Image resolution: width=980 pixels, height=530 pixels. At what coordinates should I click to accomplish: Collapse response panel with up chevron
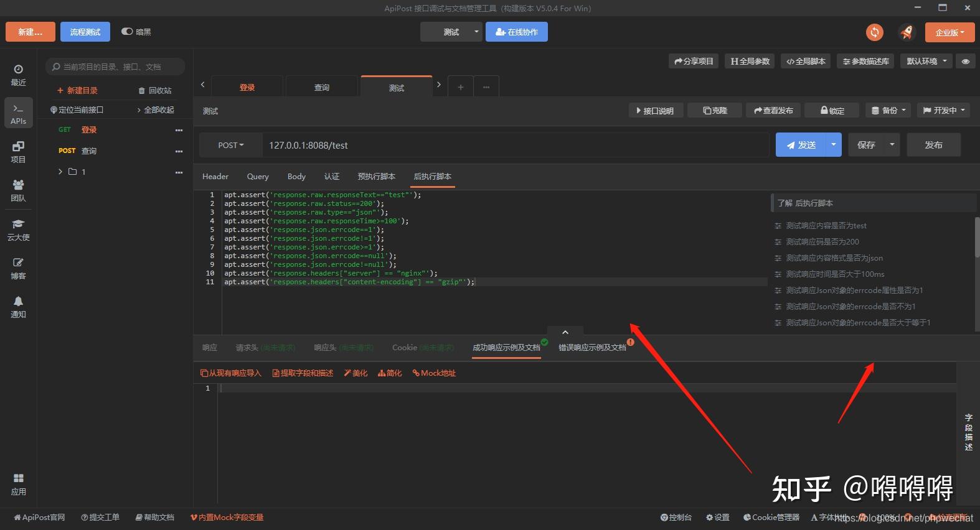coord(565,332)
